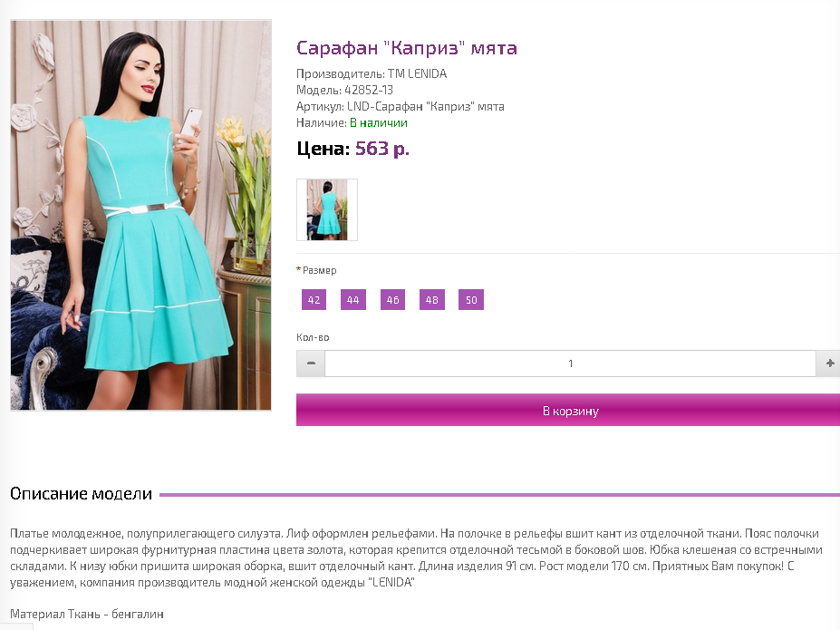This screenshot has width=840, height=630.
Task: Select the size 48 box
Action: (x=432, y=300)
